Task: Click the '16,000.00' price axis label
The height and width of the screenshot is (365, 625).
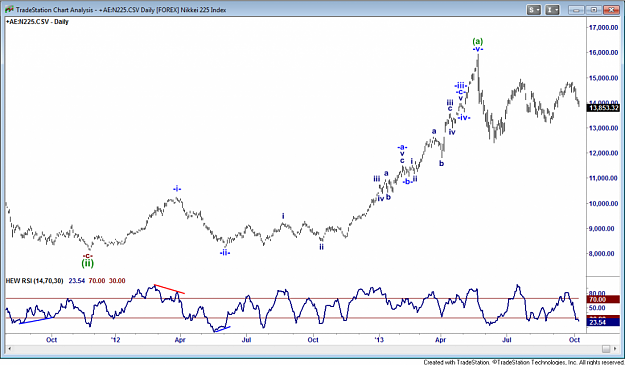Action: tap(603, 53)
